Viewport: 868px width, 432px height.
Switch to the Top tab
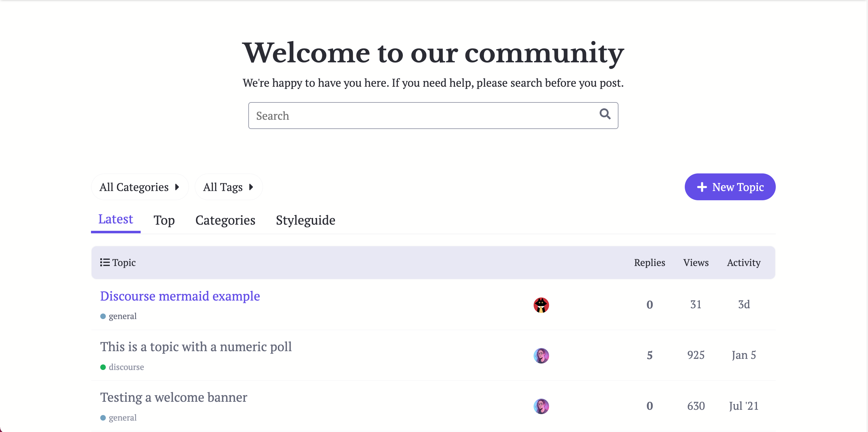164,220
